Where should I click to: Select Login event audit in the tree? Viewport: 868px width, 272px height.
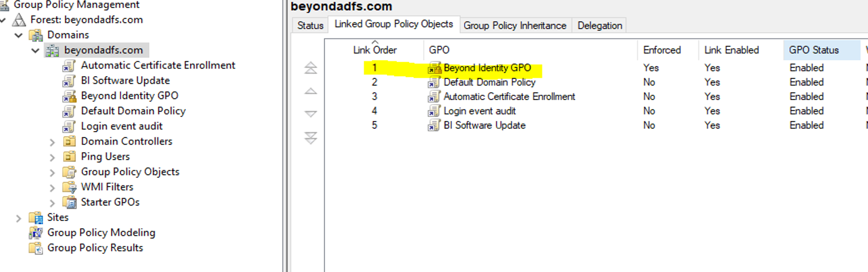[122, 126]
